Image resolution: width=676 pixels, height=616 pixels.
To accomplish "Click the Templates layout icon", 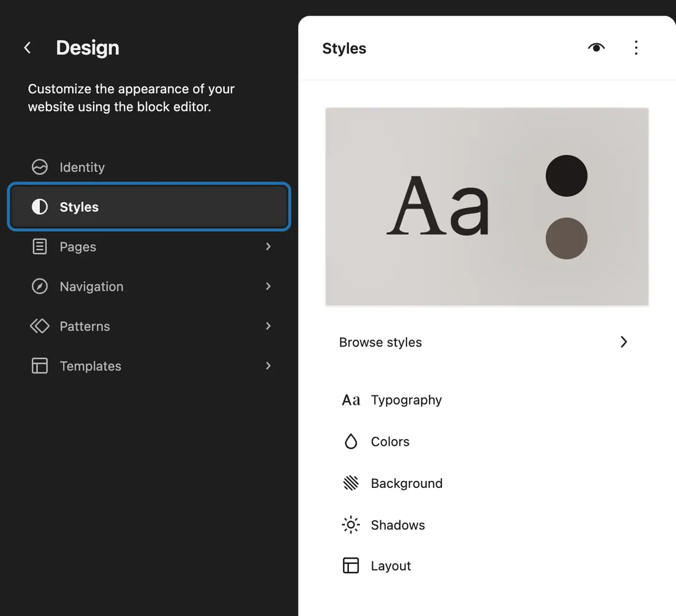I will pos(40,365).
